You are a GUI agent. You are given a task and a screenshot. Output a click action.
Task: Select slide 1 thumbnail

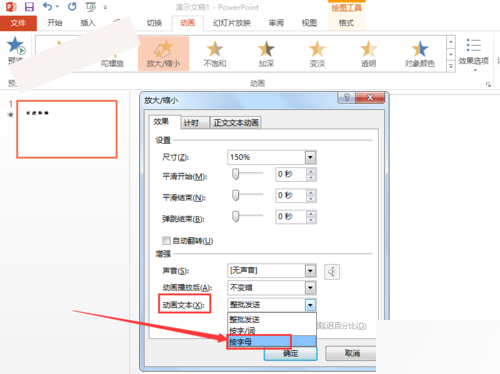click(x=67, y=129)
